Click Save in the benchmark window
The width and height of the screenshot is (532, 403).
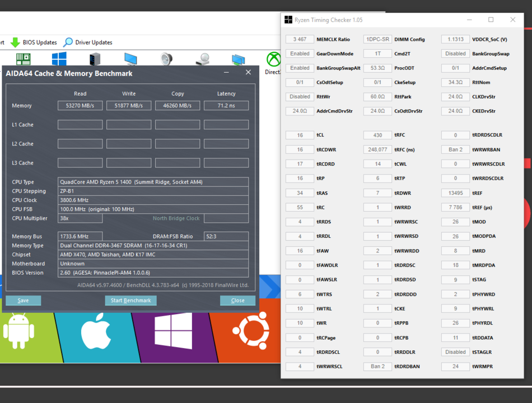(x=23, y=301)
